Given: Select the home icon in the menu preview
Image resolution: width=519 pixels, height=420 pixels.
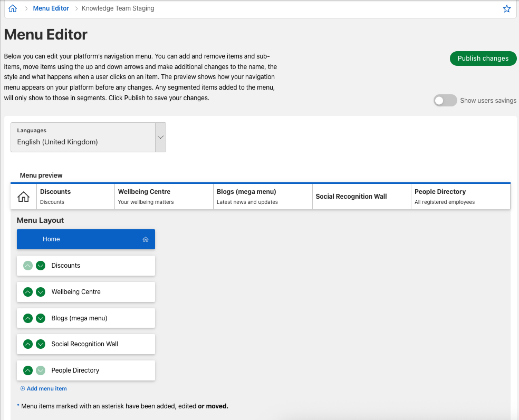Looking at the screenshot, I should [x=23, y=196].
